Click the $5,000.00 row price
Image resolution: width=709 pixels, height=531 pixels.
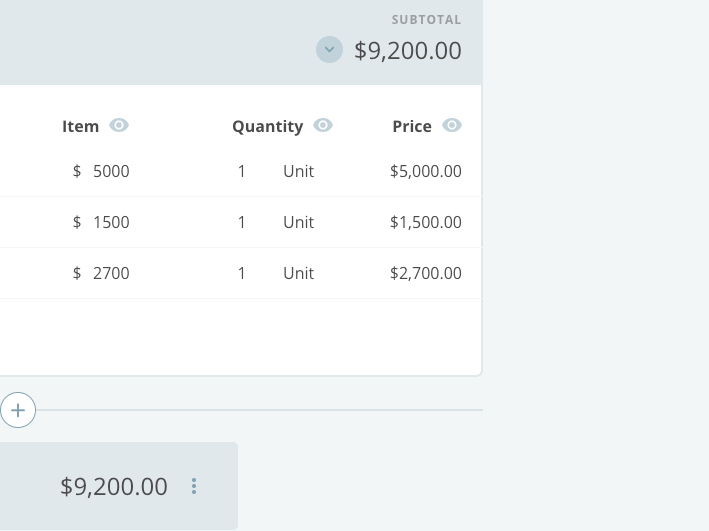point(426,171)
